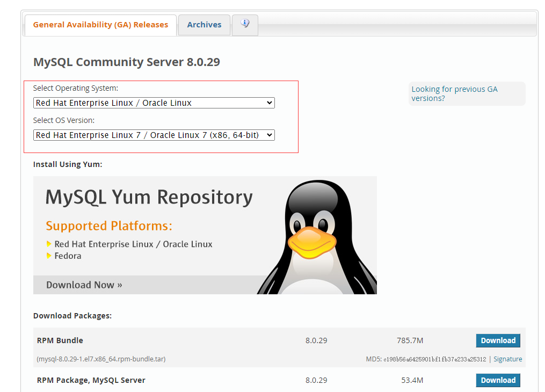The width and height of the screenshot is (545, 392).
Task: Open the information icon tab
Action: pos(245,25)
